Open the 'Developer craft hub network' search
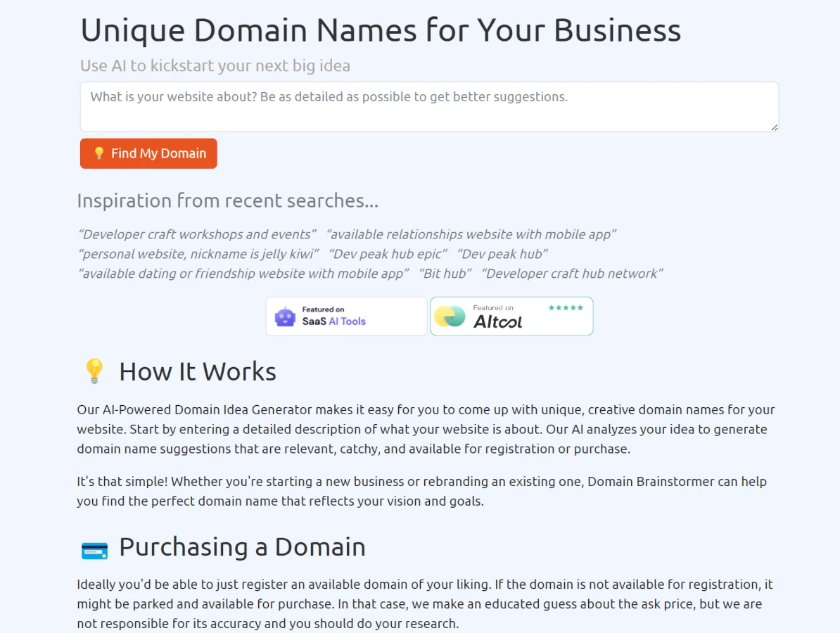The image size is (840, 633). (x=570, y=274)
